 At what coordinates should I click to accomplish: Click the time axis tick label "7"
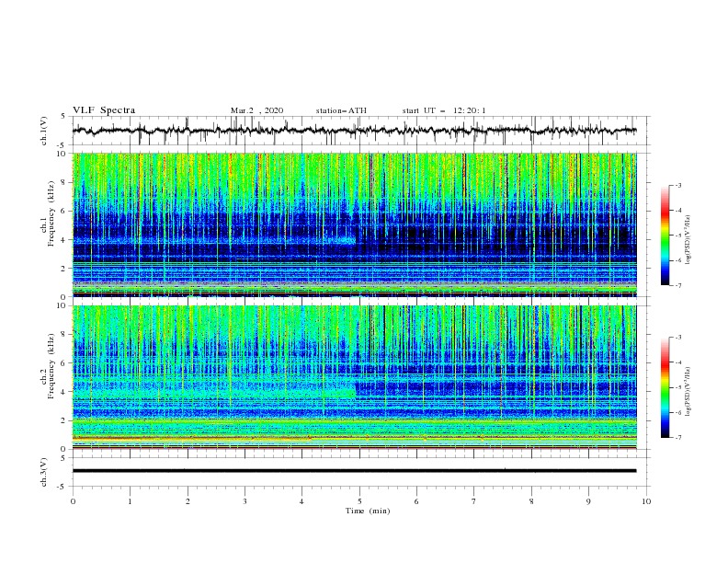[474, 501]
